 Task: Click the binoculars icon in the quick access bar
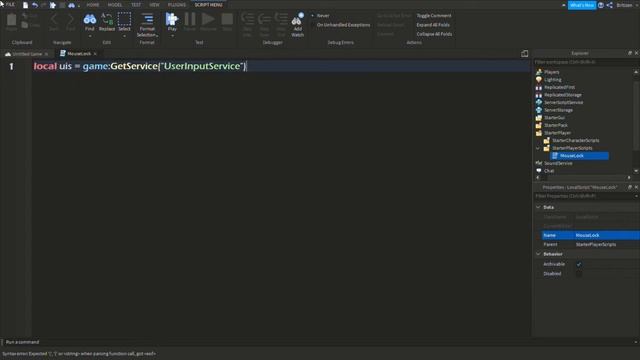coord(71,5)
